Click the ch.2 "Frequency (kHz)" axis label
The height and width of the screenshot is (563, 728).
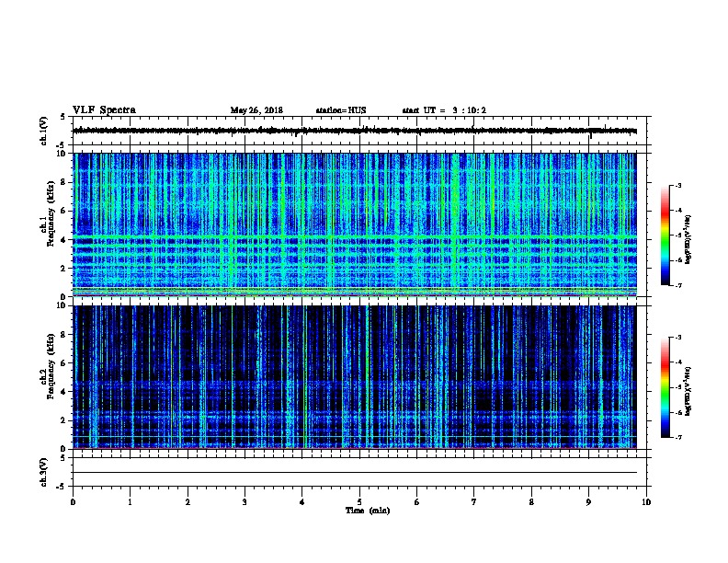coord(51,366)
